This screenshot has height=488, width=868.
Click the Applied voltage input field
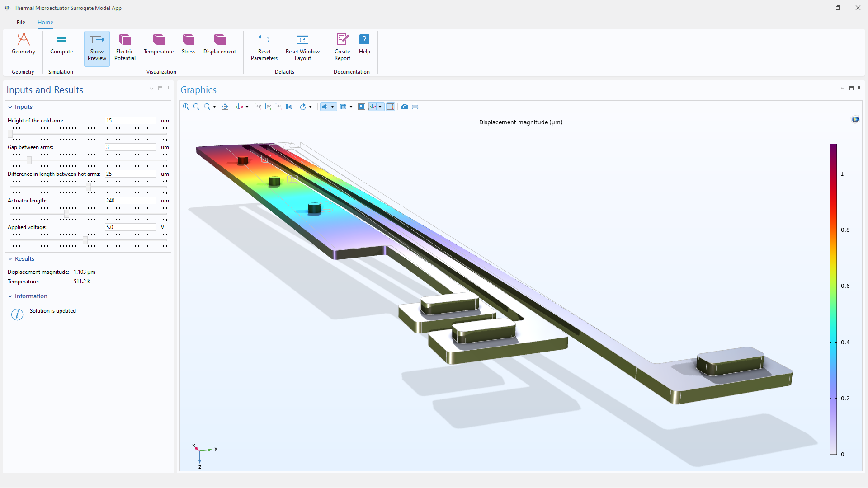(131, 227)
